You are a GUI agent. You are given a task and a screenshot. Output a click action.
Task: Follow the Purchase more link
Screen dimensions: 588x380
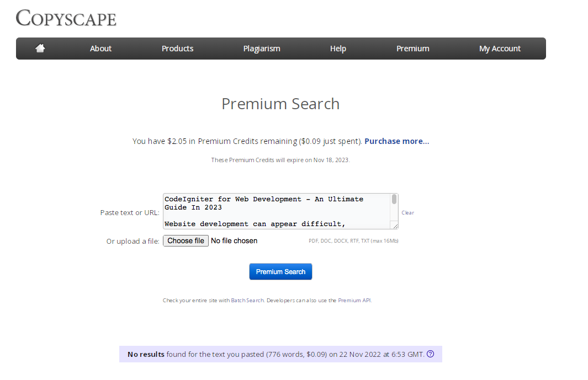tap(397, 141)
